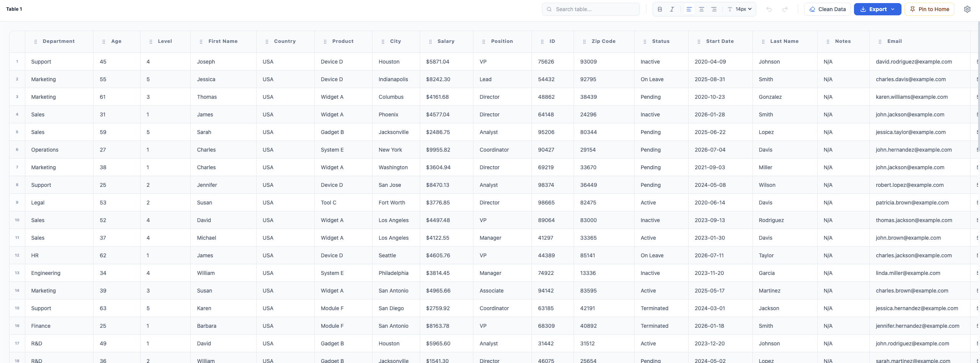
Task: Click the Jacksonville cell in row 5
Action: pos(396,132)
